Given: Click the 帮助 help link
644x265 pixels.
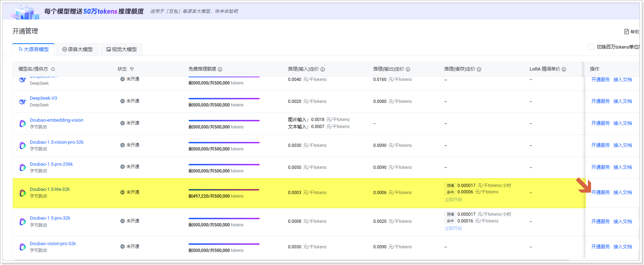Looking at the screenshot, I should pos(632,32).
